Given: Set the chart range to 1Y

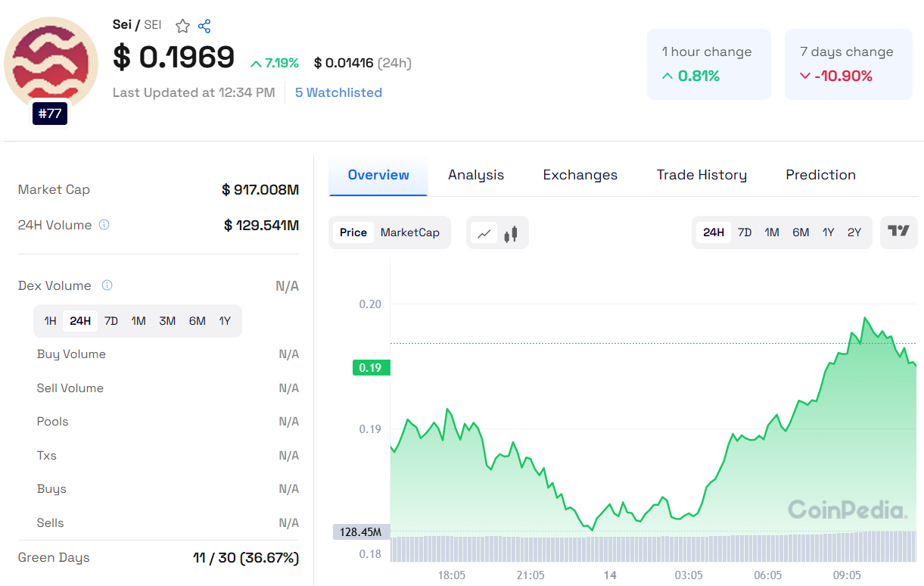Looking at the screenshot, I should 829,232.
